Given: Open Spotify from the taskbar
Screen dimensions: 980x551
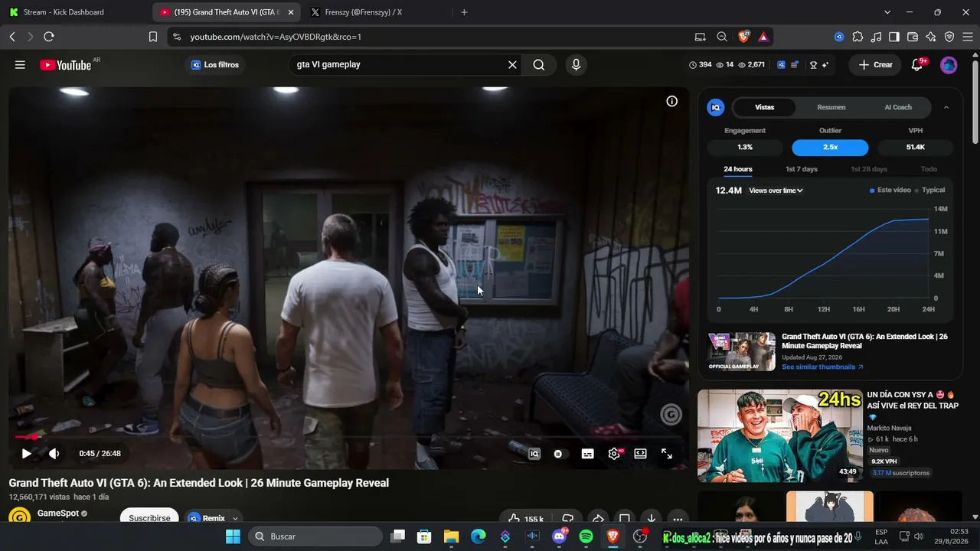Looking at the screenshot, I should point(586,536).
